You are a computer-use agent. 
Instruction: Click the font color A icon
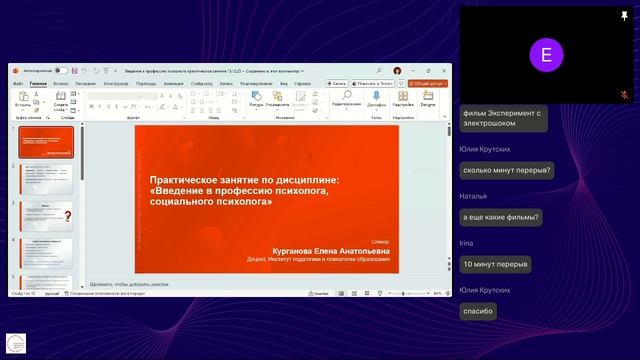(x=176, y=107)
